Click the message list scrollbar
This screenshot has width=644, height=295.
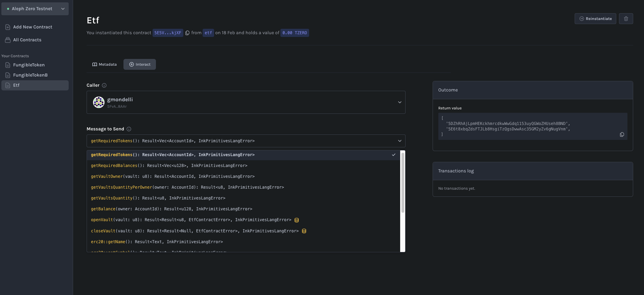point(402,183)
